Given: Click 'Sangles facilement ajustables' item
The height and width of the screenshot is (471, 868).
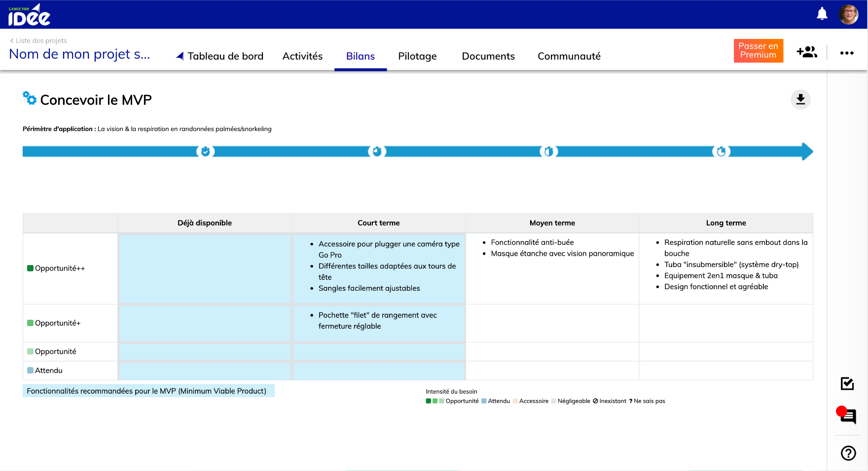Looking at the screenshot, I should pyautogui.click(x=369, y=288).
